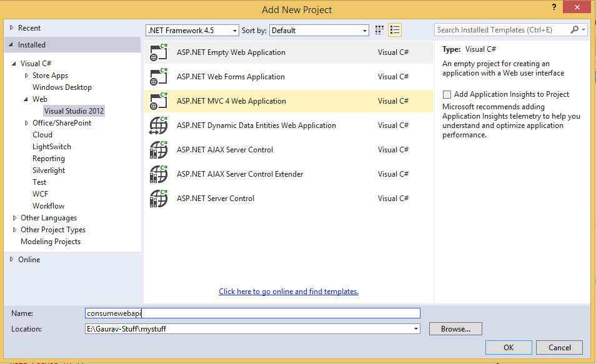The image size is (596, 364).
Task: Select the Reporting category
Action: pos(49,159)
